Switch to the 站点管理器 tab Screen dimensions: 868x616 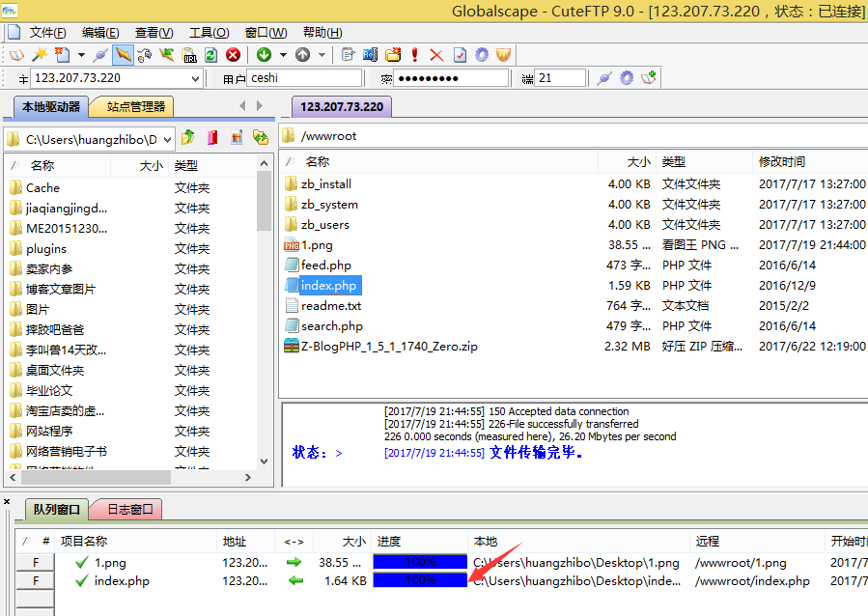coord(135,106)
